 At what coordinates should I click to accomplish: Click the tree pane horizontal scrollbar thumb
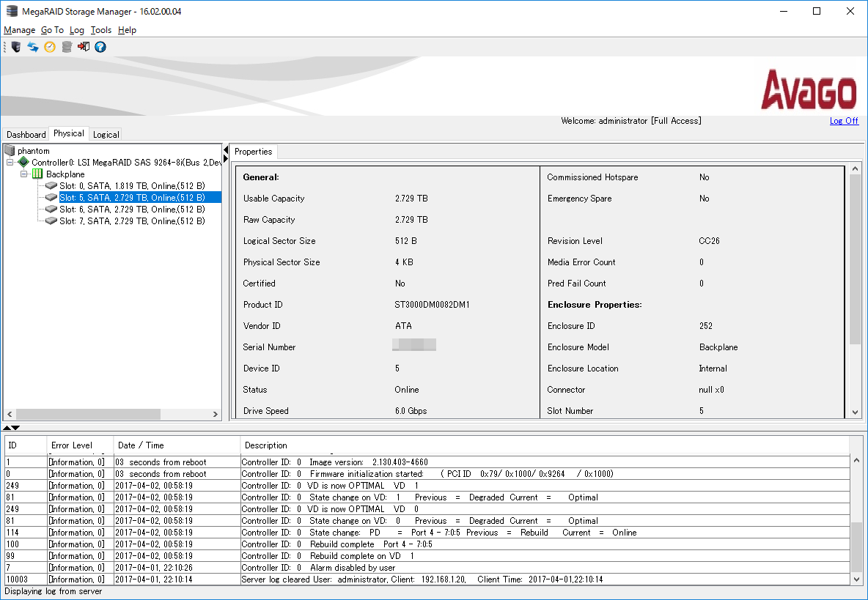tap(88, 414)
